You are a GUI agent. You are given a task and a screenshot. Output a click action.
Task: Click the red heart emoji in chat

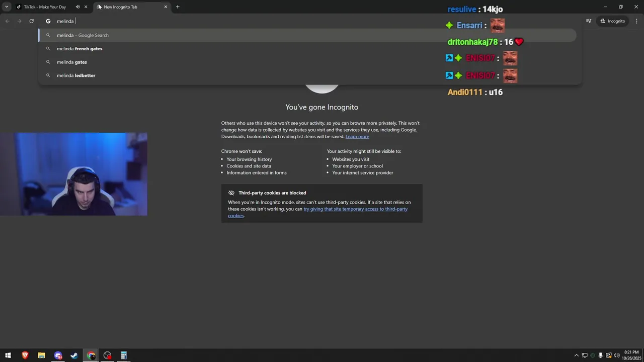519,42
